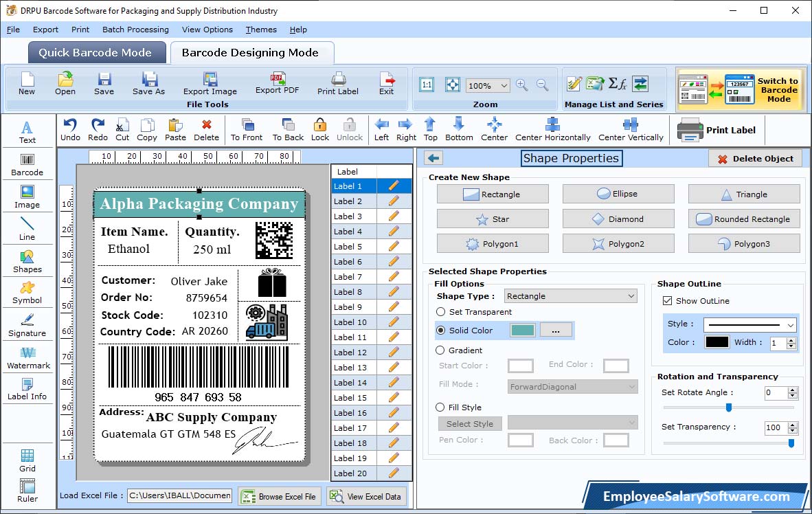Click the back arrow in Shape Properties
The image size is (812, 514).
pyautogui.click(x=433, y=158)
